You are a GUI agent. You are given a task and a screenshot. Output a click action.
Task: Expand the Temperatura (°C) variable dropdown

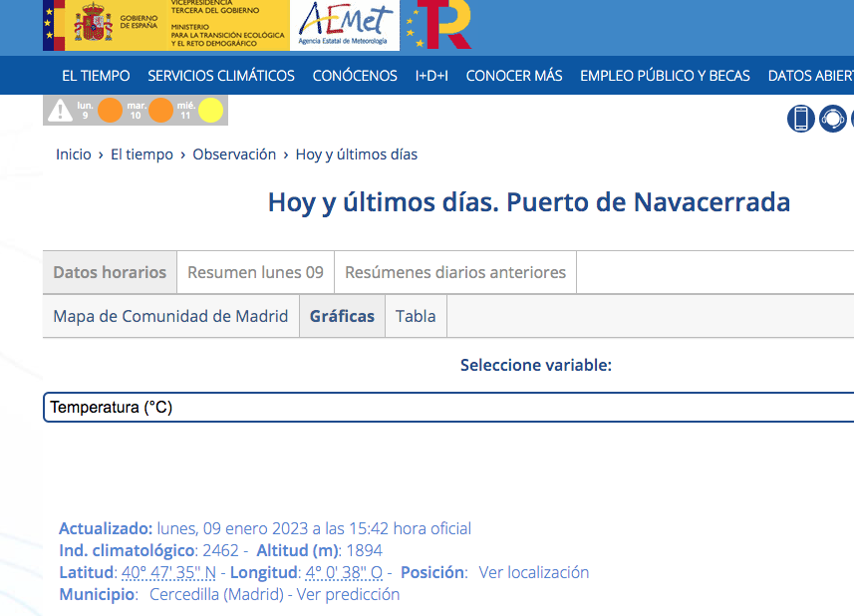(x=448, y=408)
